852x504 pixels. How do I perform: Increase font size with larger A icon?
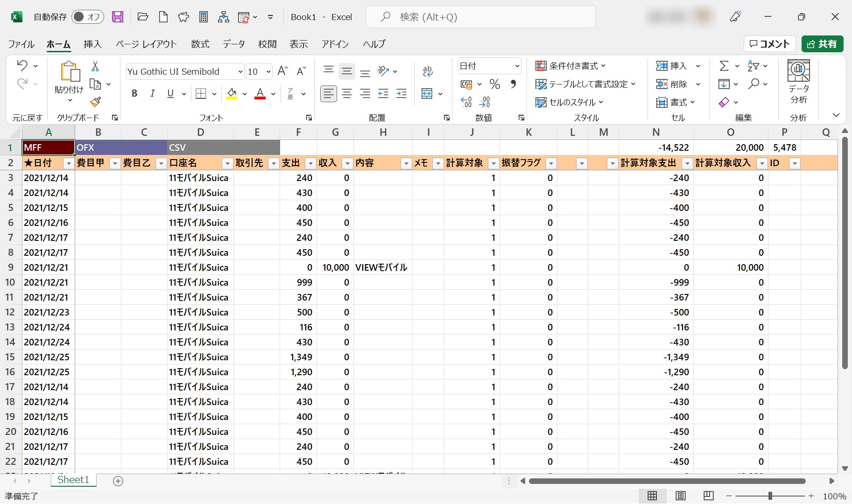point(282,71)
